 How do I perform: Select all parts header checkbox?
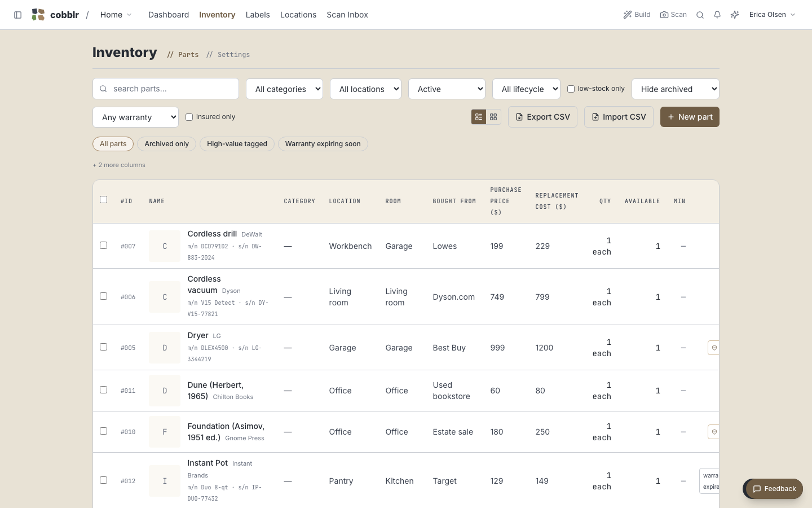(x=103, y=199)
